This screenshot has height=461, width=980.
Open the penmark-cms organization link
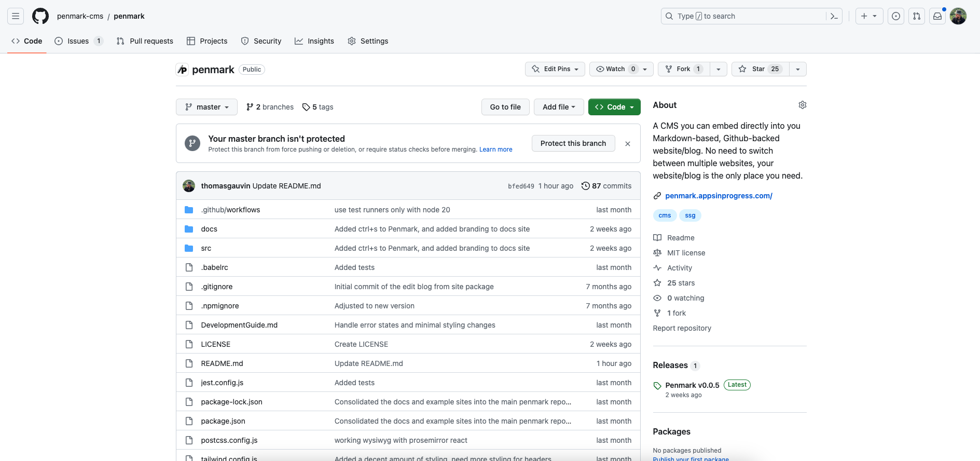(x=80, y=16)
